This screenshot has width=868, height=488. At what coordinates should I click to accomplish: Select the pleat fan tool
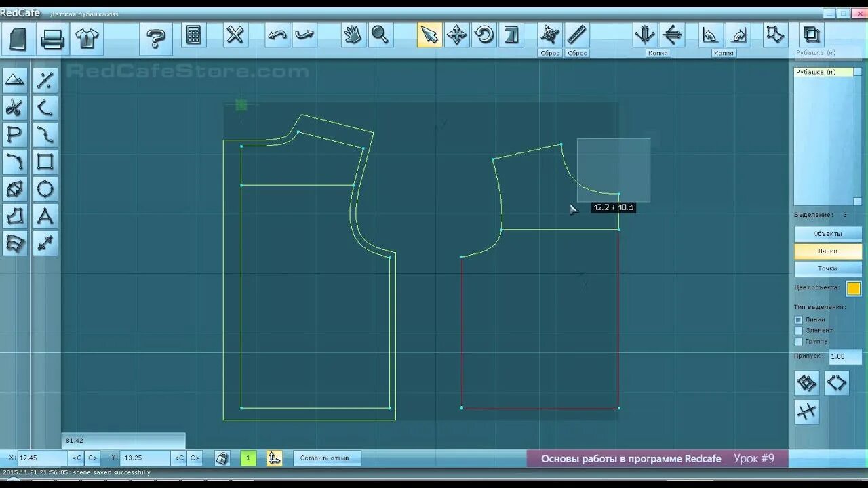click(x=15, y=243)
